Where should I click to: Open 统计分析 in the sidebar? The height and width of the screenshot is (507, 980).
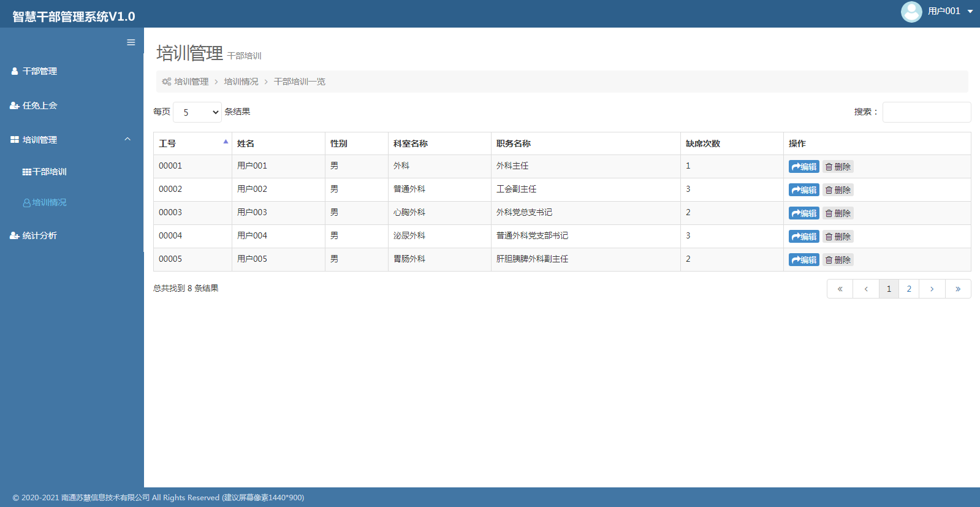[40, 235]
